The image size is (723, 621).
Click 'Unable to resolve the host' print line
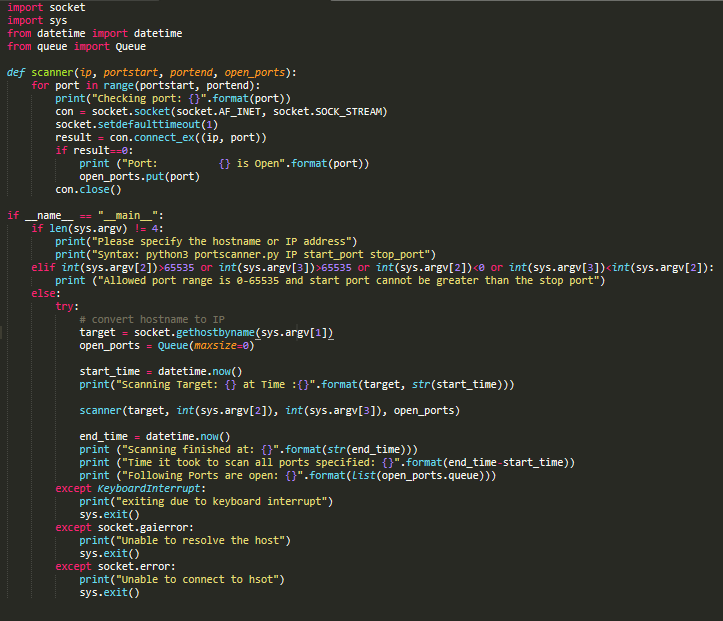(185, 540)
